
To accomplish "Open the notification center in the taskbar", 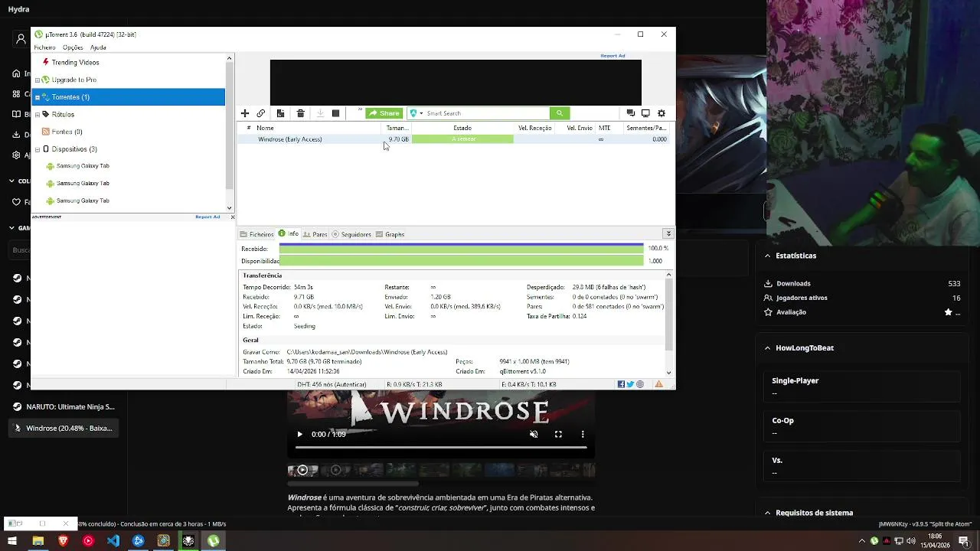I will coord(964,541).
